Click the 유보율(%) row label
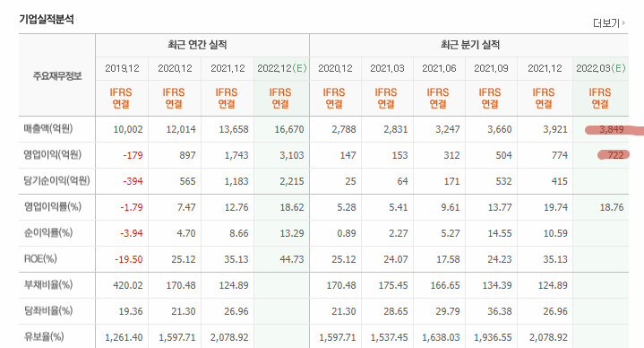 pos(44,337)
